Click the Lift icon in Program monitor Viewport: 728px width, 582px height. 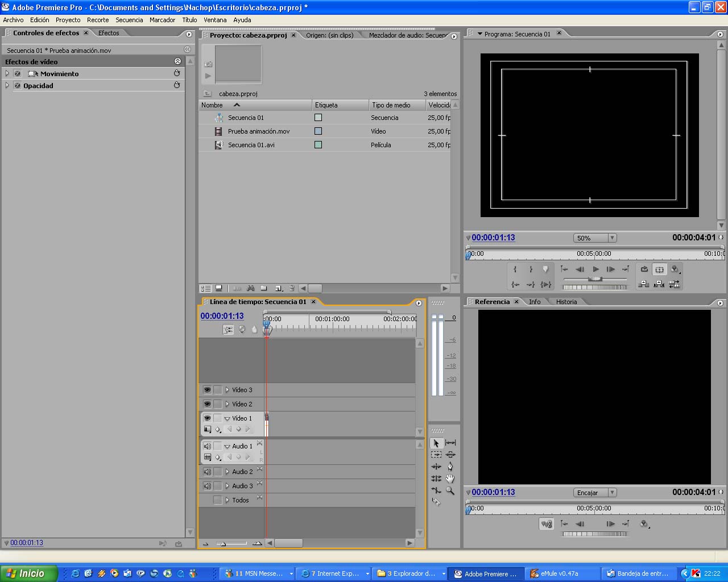[644, 284]
